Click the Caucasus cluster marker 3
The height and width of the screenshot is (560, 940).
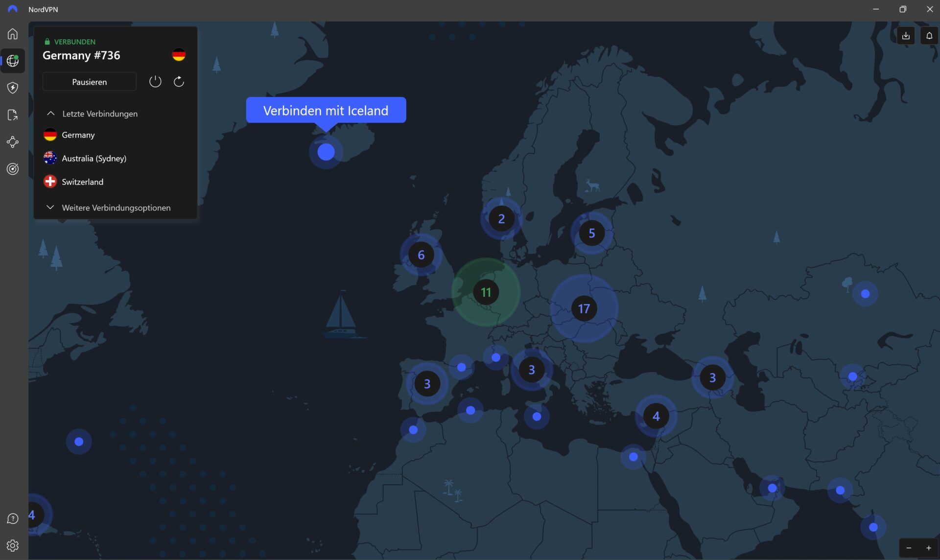point(712,377)
